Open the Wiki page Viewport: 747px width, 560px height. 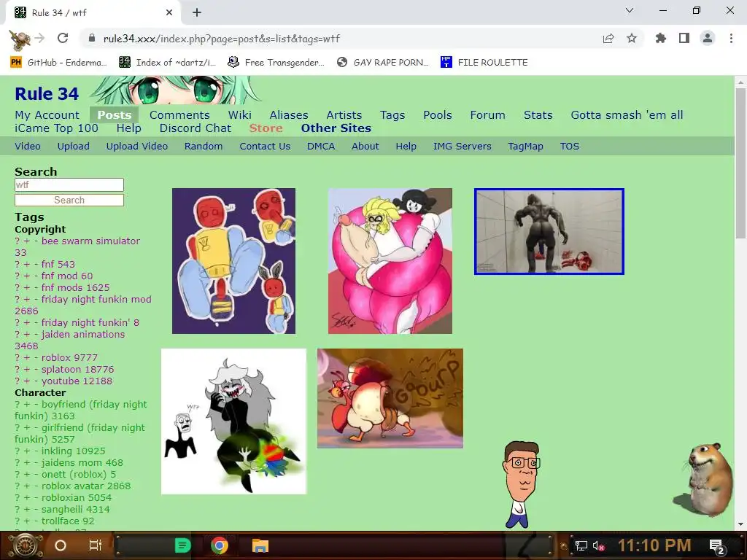pyautogui.click(x=239, y=114)
